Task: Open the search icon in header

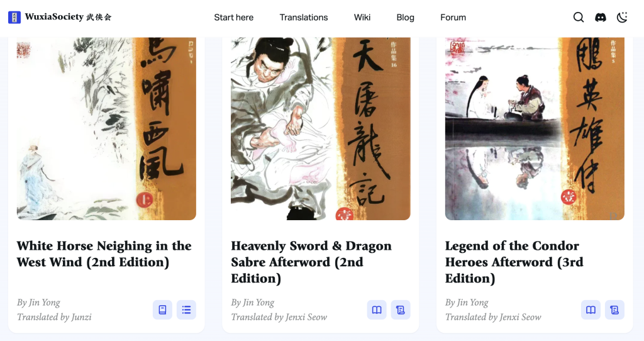Action: 579,17
